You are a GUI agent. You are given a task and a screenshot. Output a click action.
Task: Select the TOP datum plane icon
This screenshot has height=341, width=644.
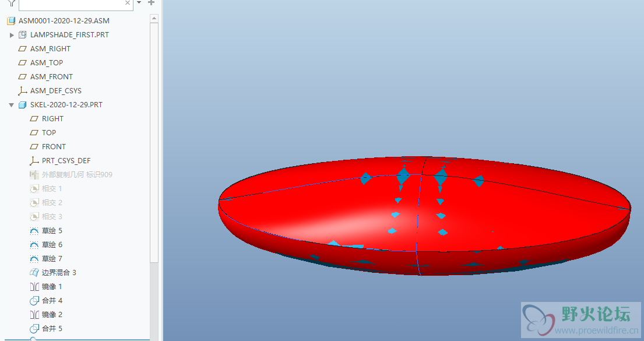coord(34,133)
